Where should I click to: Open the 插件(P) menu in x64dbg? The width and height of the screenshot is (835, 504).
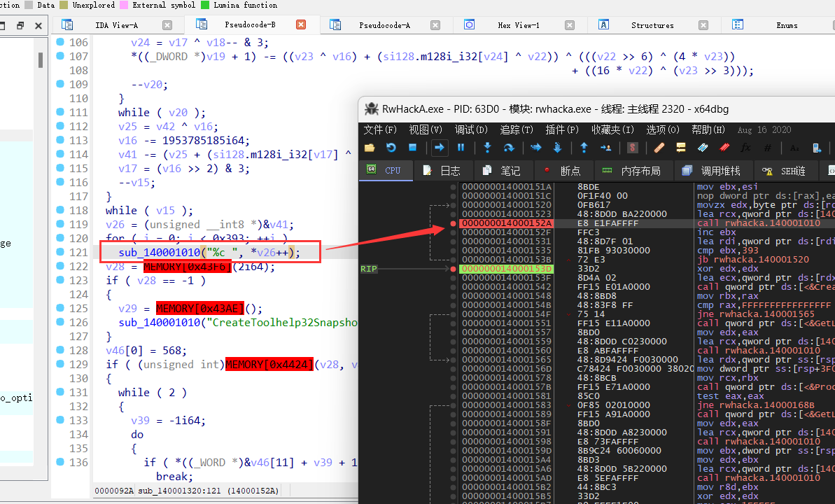tap(562, 129)
